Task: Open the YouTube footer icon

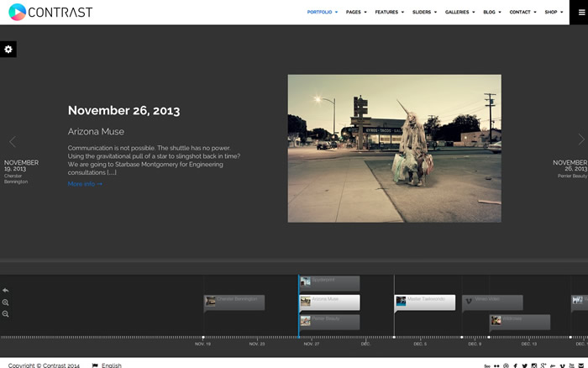Action: 571,365
